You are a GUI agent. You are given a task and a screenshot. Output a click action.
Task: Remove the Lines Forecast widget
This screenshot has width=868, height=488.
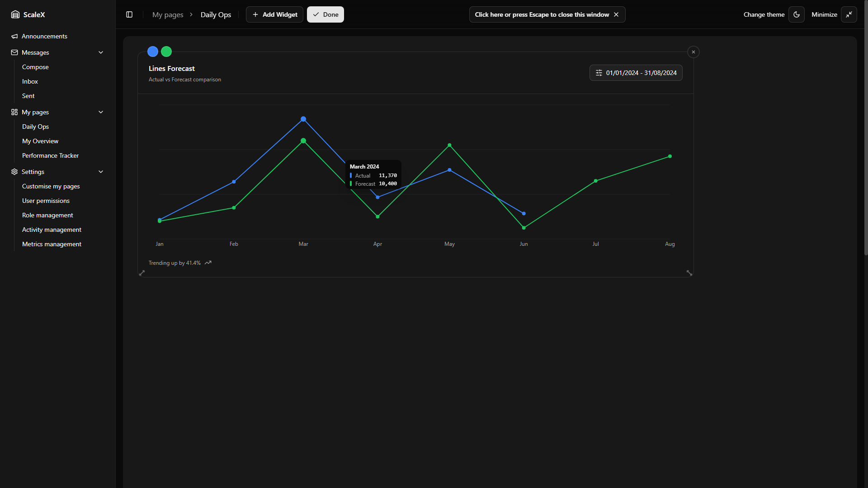coord(693,52)
